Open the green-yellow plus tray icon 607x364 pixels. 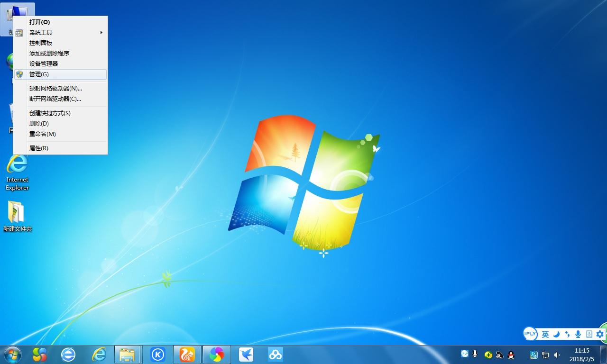(x=488, y=355)
